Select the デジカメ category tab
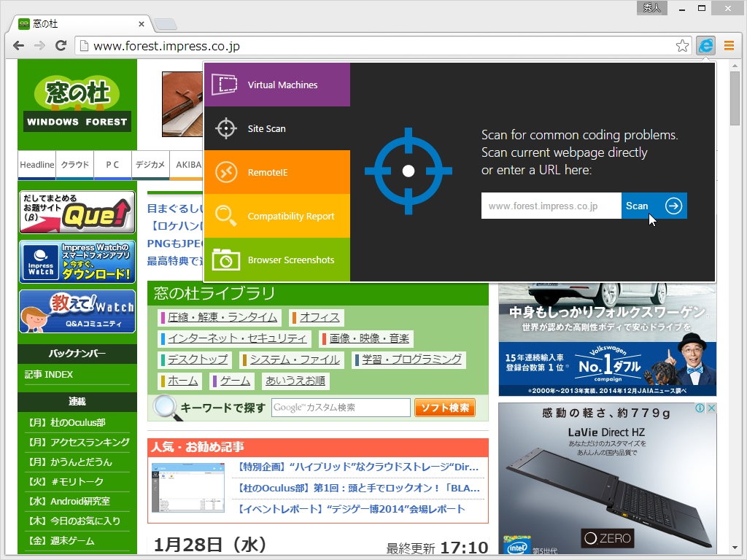 pyautogui.click(x=150, y=166)
